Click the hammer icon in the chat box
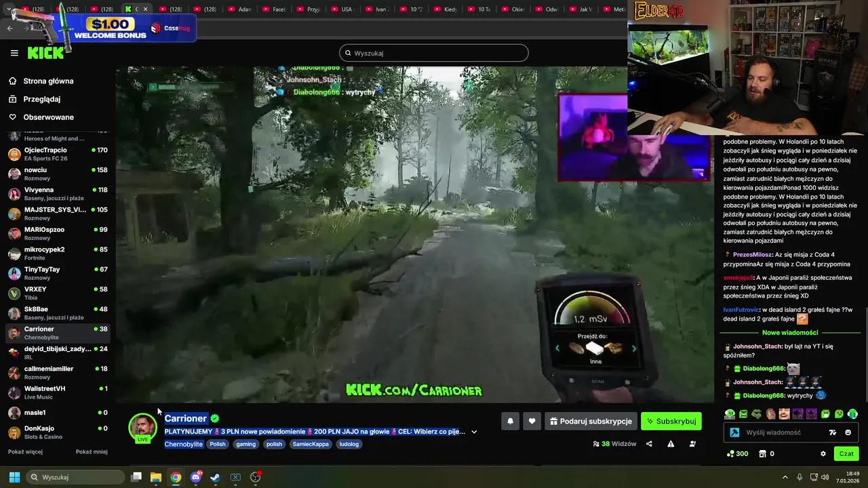868x488 pixels. [x=734, y=432]
